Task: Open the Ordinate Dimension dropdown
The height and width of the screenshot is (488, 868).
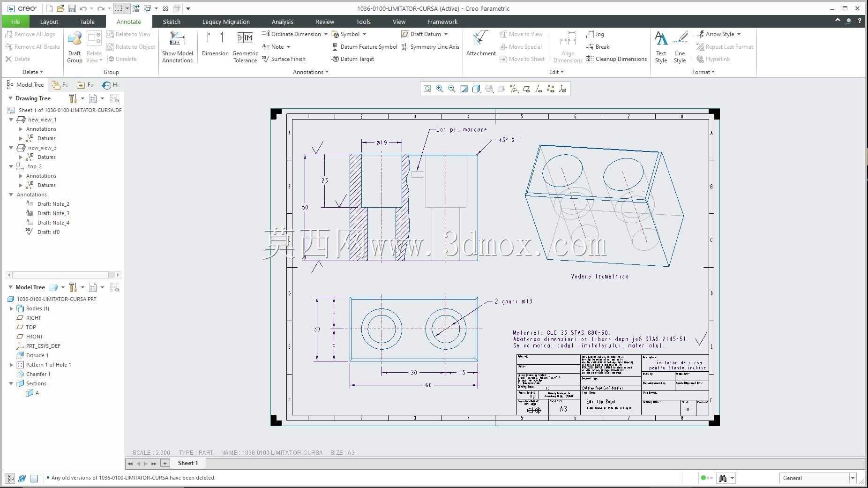Action: (326, 34)
